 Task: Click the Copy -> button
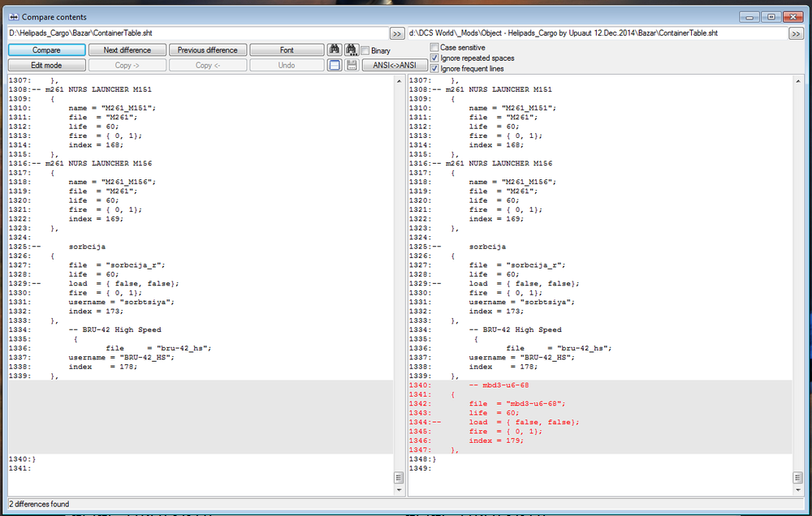coord(127,65)
